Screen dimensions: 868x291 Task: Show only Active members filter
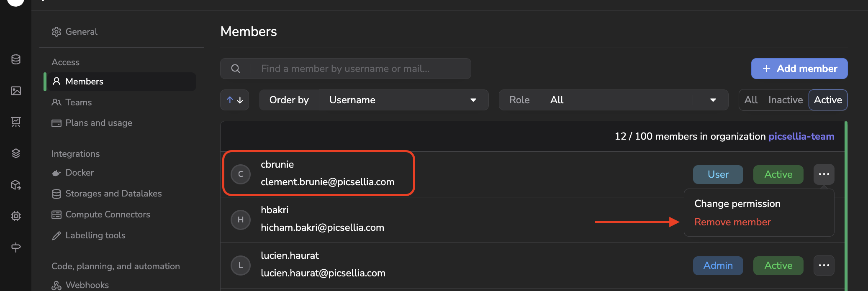tap(828, 100)
